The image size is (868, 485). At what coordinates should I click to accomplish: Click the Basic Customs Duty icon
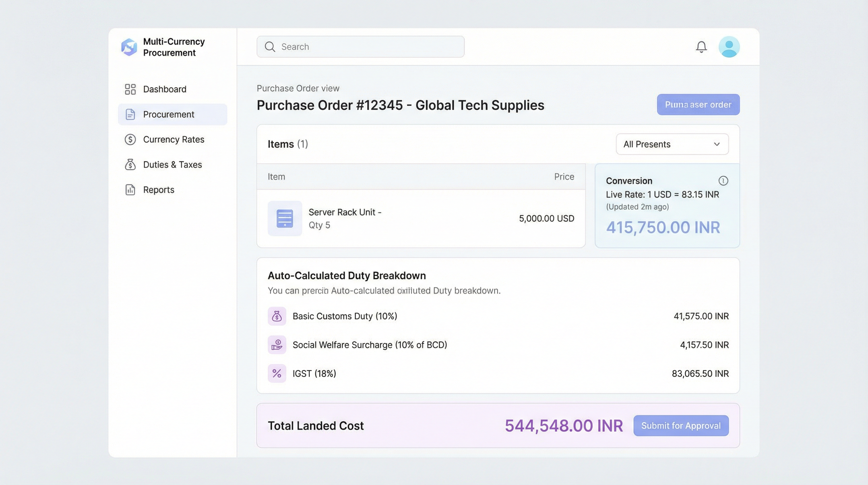277,316
